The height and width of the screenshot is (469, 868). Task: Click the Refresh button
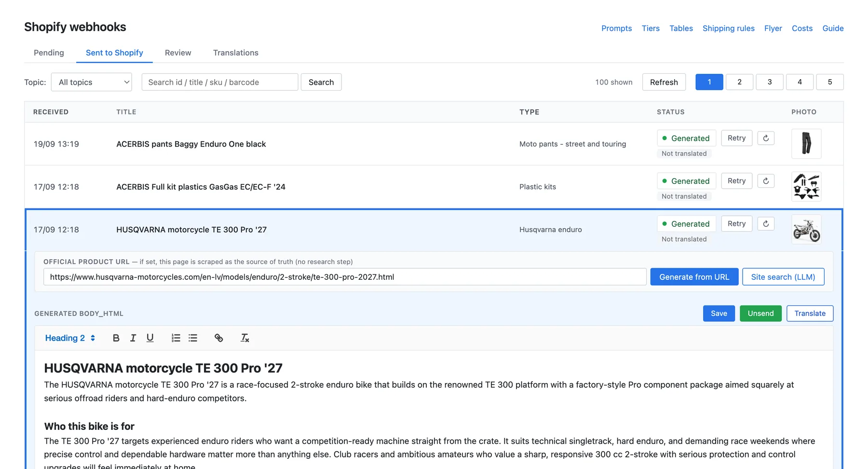pyautogui.click(x=664, y=82)
